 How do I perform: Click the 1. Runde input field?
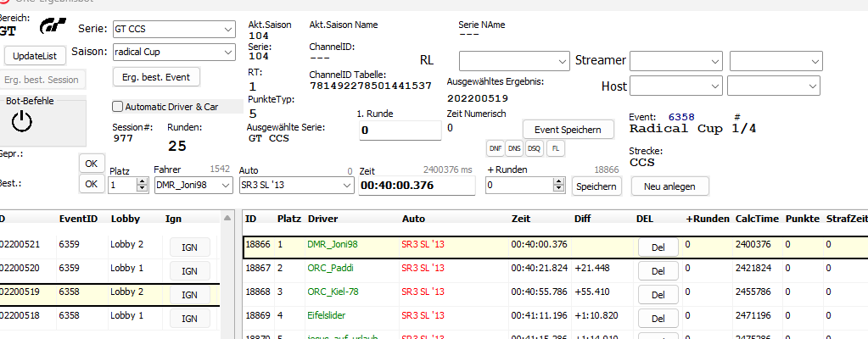tap(400, 131)
